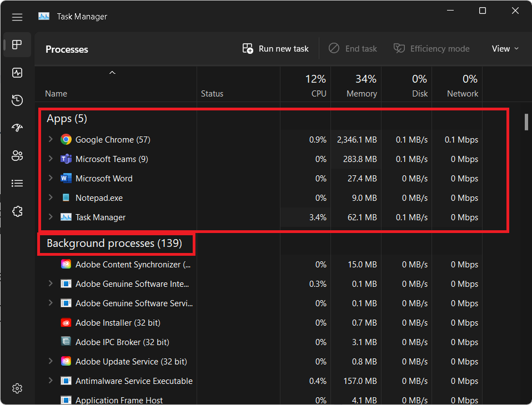Select Chrome network value 0.1 Mbps
This screenshot has height=405, width=532.
point(461,140)
